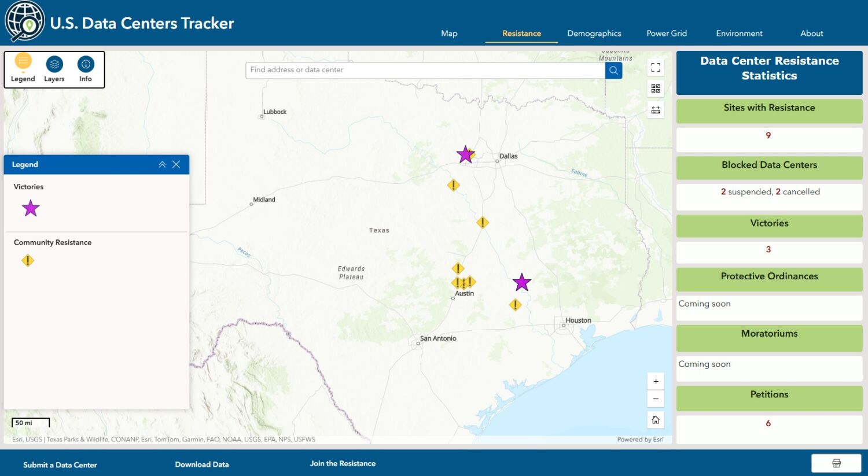Reset map to home extent
Image resolution: width=868 pixels, height=476 pixels.
(656, 420)
